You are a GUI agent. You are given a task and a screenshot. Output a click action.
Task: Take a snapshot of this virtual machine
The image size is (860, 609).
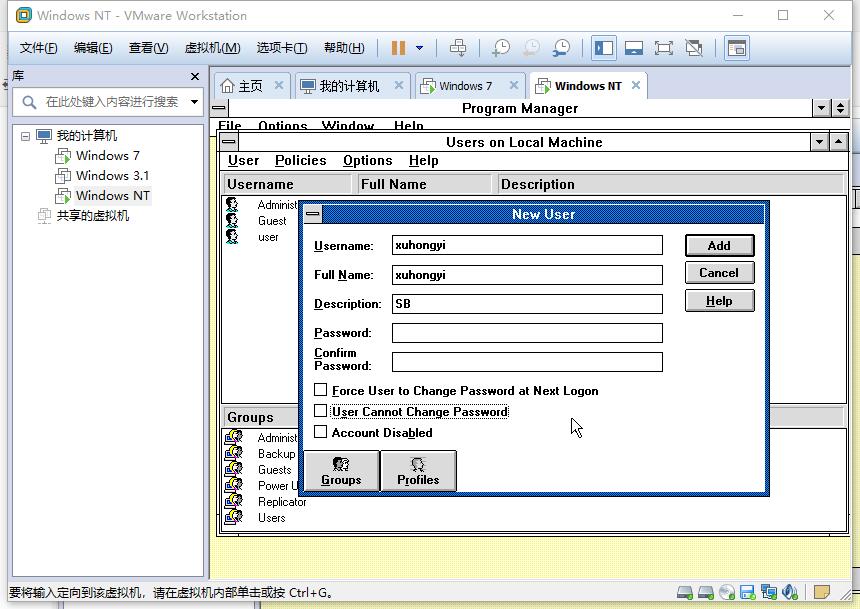tap(500, 48)
